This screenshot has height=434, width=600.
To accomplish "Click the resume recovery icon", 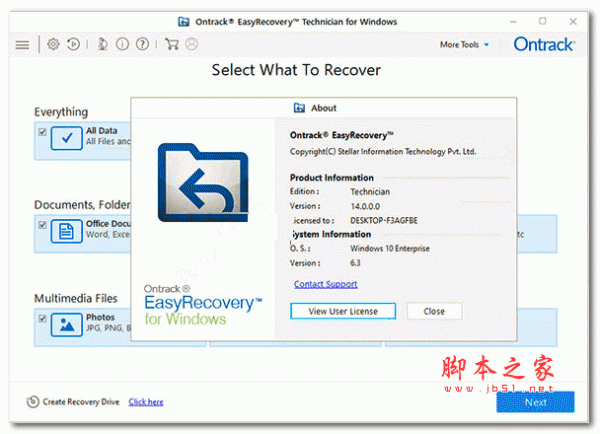I will [x=73, y=44].
